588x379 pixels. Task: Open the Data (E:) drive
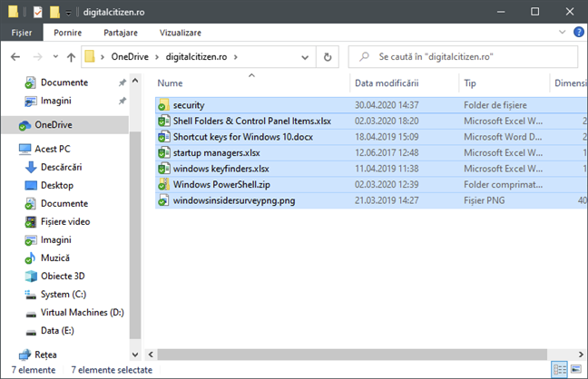click(57, 331)
